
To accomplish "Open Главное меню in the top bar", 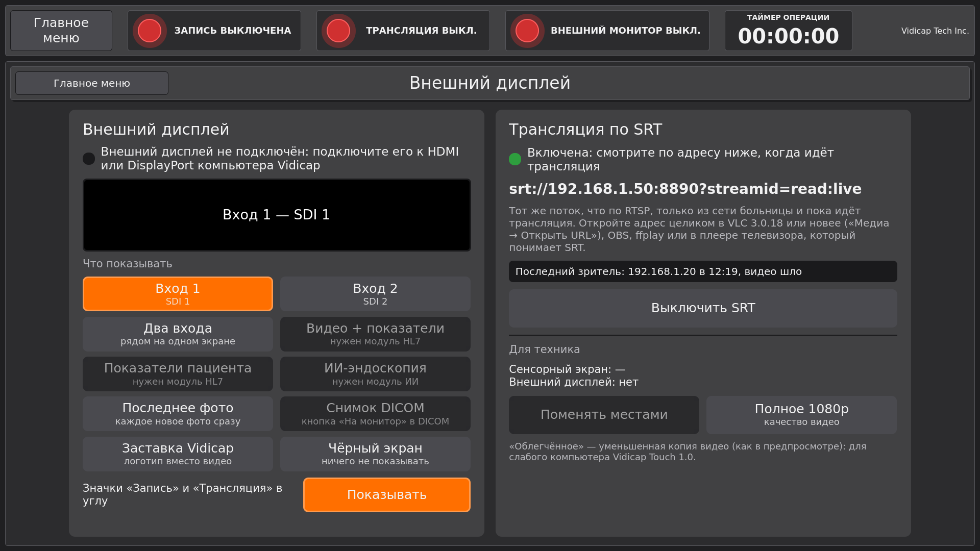I will (61, 31).
